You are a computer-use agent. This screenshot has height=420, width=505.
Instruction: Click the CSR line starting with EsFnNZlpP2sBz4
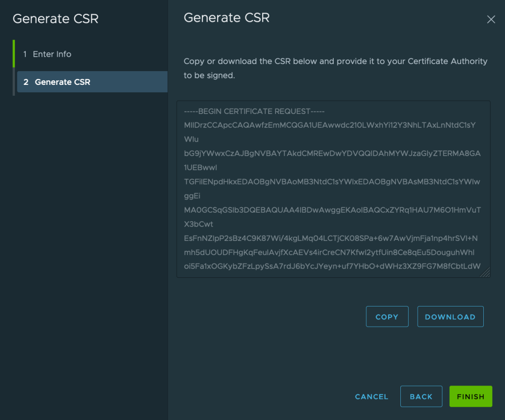click(x=331, y=239)
